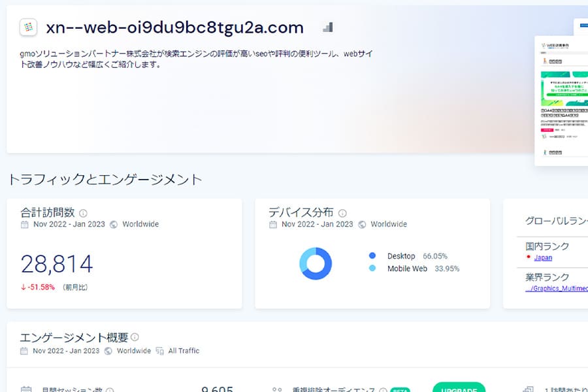Open the website preview thumbnail
This screenshot has height=392, width=588.
[x=561, y=101]
